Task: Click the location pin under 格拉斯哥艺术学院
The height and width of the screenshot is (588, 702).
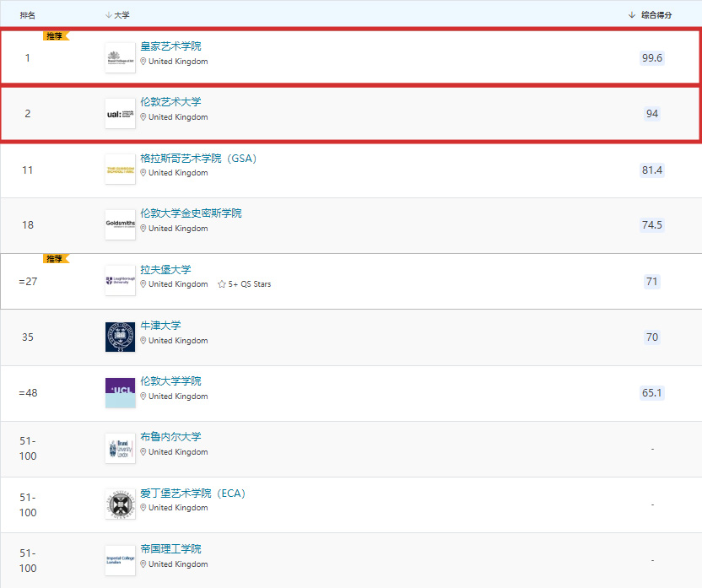Action: [143, 173]
